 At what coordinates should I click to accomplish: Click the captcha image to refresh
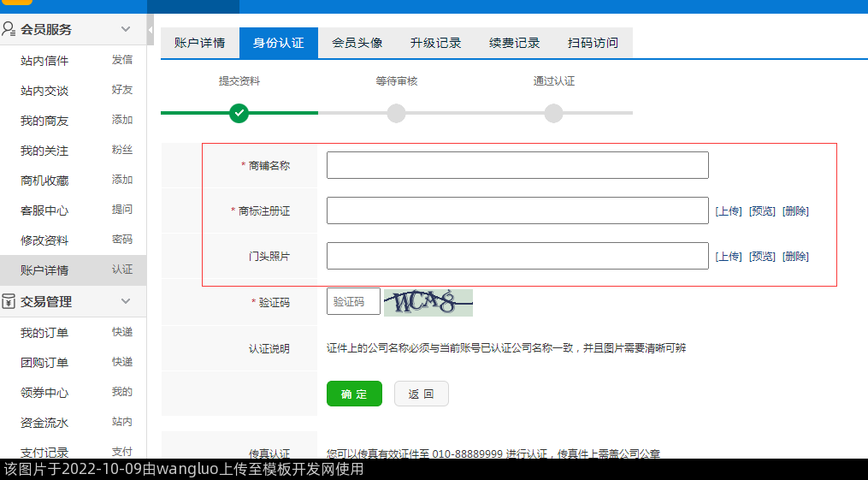pyautogui.click(x=428, y=302)
